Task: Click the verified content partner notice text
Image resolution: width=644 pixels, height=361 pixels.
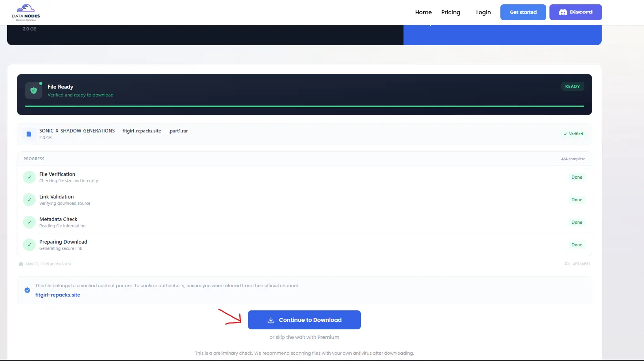Action: 167,285
